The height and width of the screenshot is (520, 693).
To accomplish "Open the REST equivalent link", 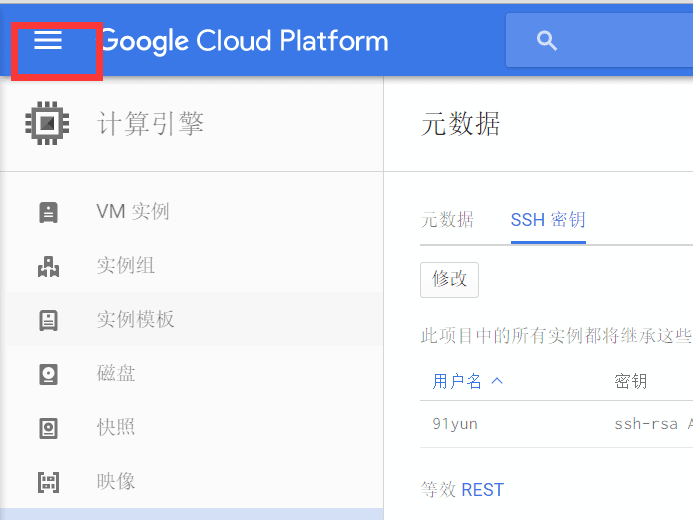I will (x=482, y=490).
